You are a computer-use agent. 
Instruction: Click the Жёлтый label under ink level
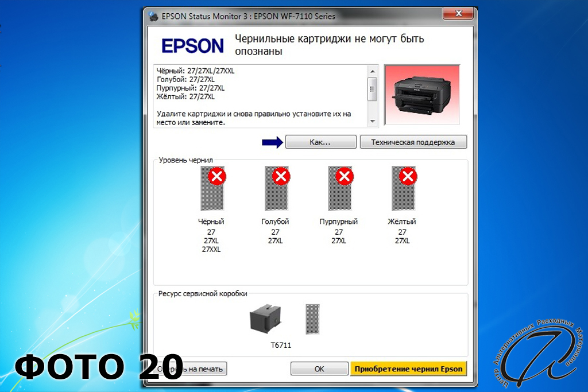point(402,222)
